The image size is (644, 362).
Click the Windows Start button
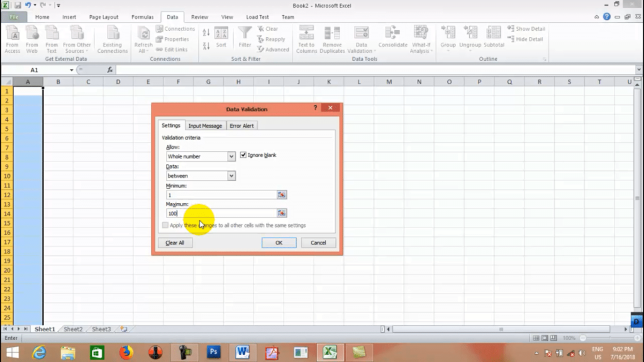click(x=13, y=353)
